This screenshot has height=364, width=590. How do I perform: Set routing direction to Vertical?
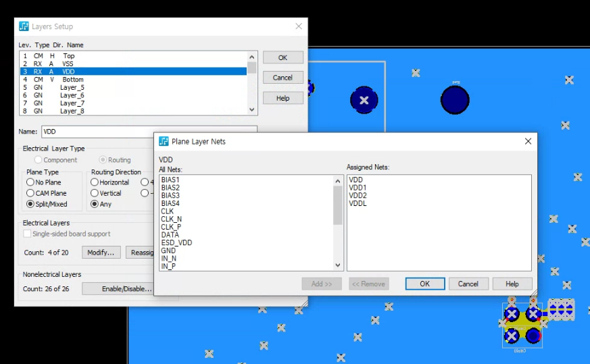pos(95,193)
